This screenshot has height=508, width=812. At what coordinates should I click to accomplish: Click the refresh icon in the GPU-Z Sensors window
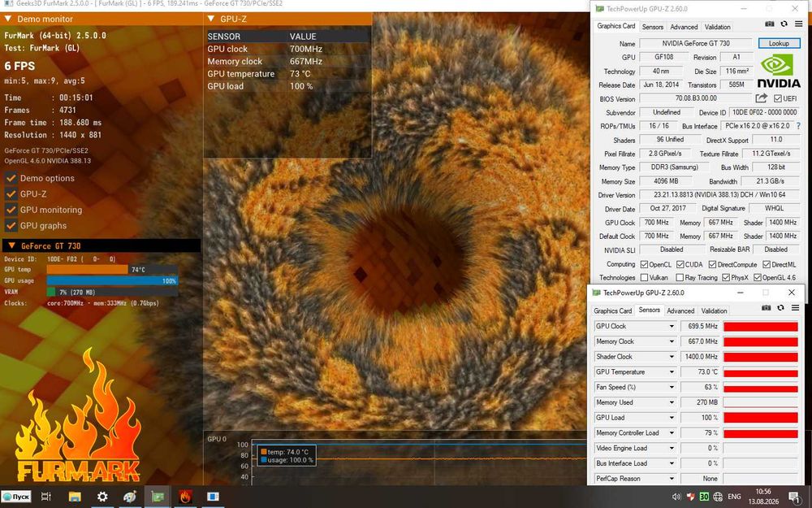(781, 308)
